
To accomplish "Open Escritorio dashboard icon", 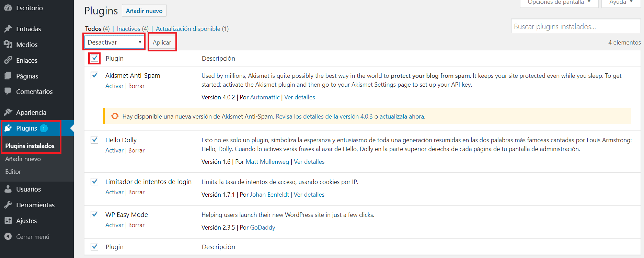I will [x=8, y=8].
